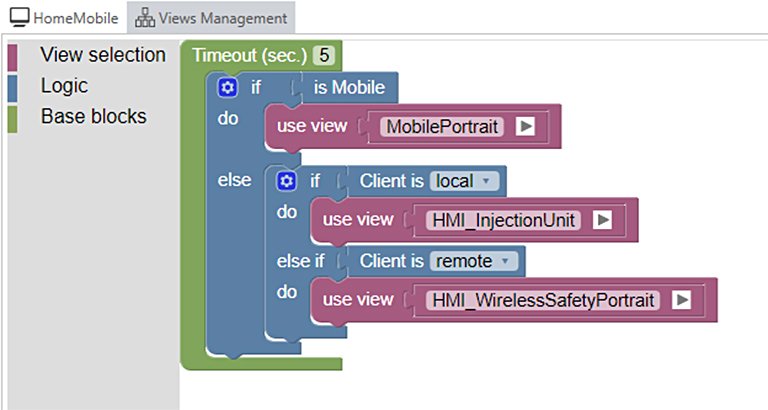Click the HMI_WirelessSafetyPortrait view name field
The image size is (768, 410).
click(543, 300)
